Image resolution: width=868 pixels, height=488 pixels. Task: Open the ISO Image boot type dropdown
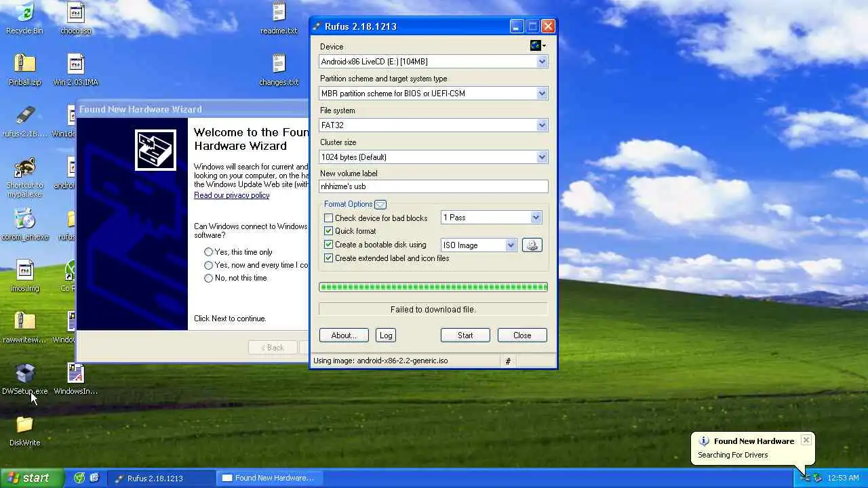[x=511, y=245]
